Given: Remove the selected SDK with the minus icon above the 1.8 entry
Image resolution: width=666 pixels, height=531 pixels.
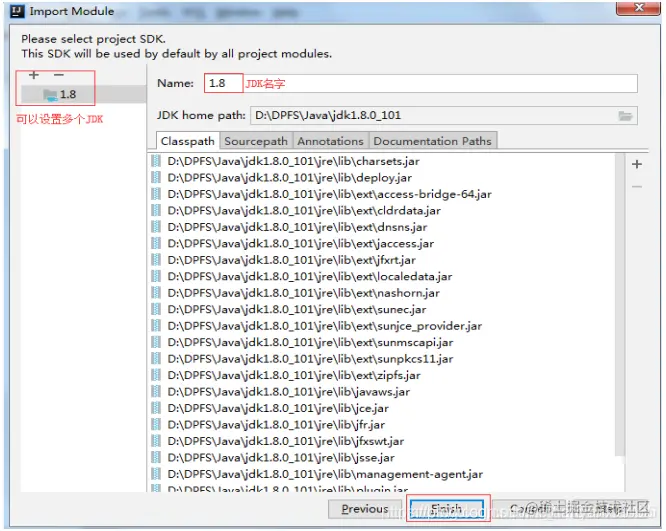Looking at the screenshot, I should (x=59, y=75).
